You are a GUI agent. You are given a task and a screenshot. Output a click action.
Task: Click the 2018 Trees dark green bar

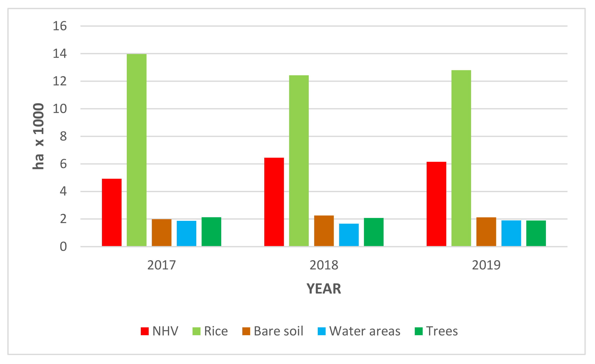[x=374, y=232]
